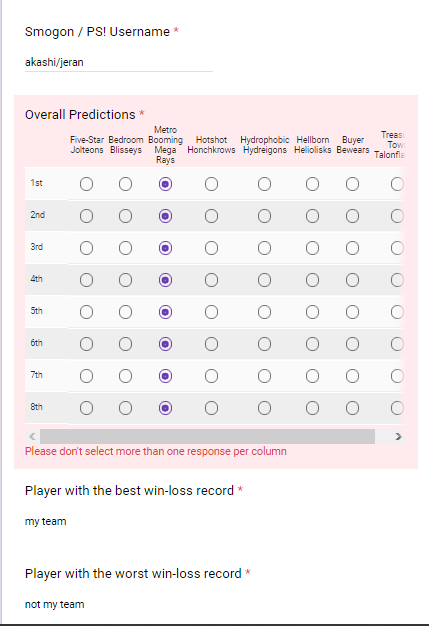Select Five-Star Jolteons for 1st place
The width and height of the screenshot is (429, 626).
pyautogui.click(x=86, y=184)
